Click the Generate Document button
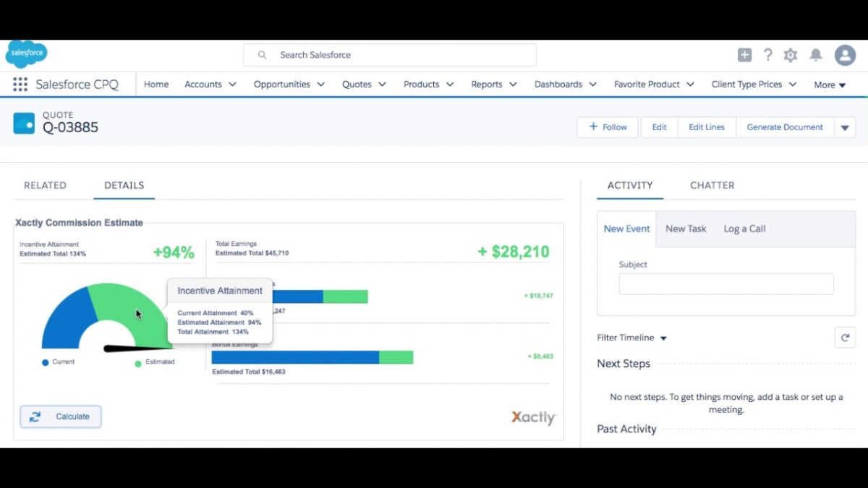Viewport: 868px width, 488px height. tap(784, 127)
